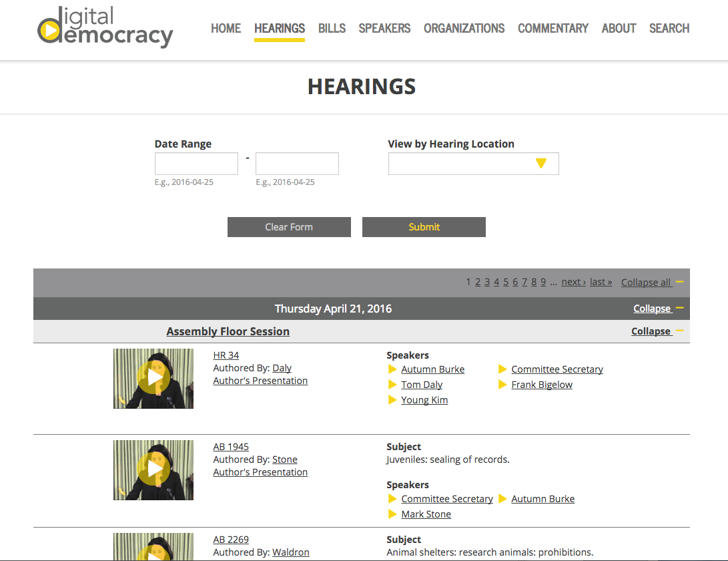The height and width of the screenshot is (561, 728).
Task: Open the AB 1945 bill link
Action: (x=231, y=447)
